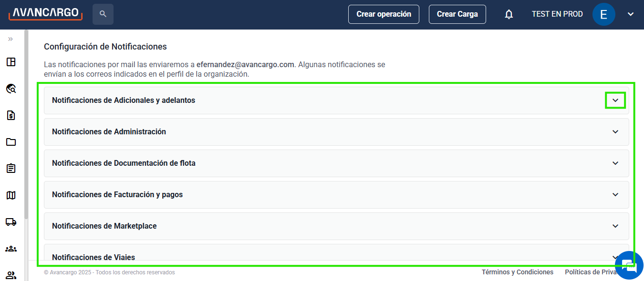Click the E user avatar
The image size is (644, 281).
[603, 14]
